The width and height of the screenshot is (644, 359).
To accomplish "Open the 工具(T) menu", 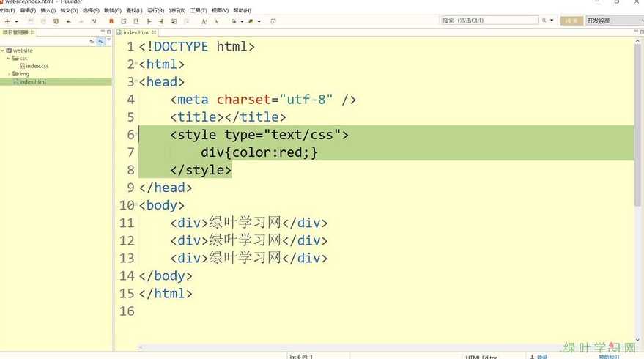I will 199,10.
